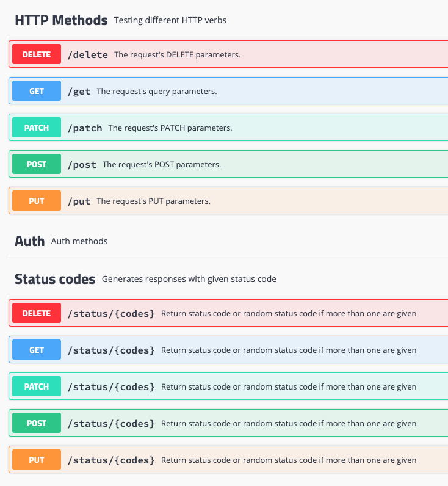Viewport: 448px width, 486px height.
Task: Click "The request's PUT parameters." description
Action: coord(153,201)
